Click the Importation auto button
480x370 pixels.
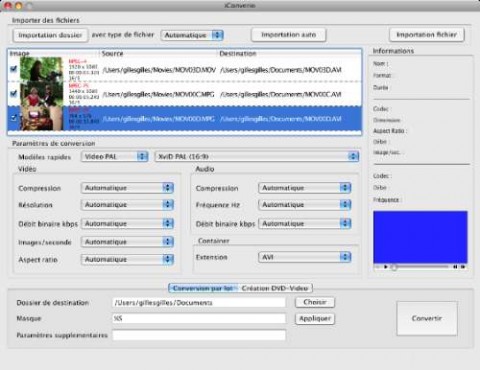288,35
